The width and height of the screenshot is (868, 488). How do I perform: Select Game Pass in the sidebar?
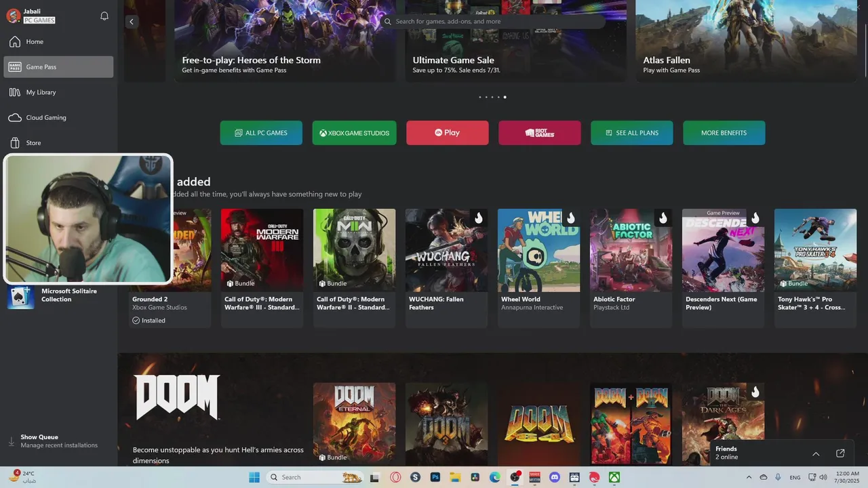(58, 67)
